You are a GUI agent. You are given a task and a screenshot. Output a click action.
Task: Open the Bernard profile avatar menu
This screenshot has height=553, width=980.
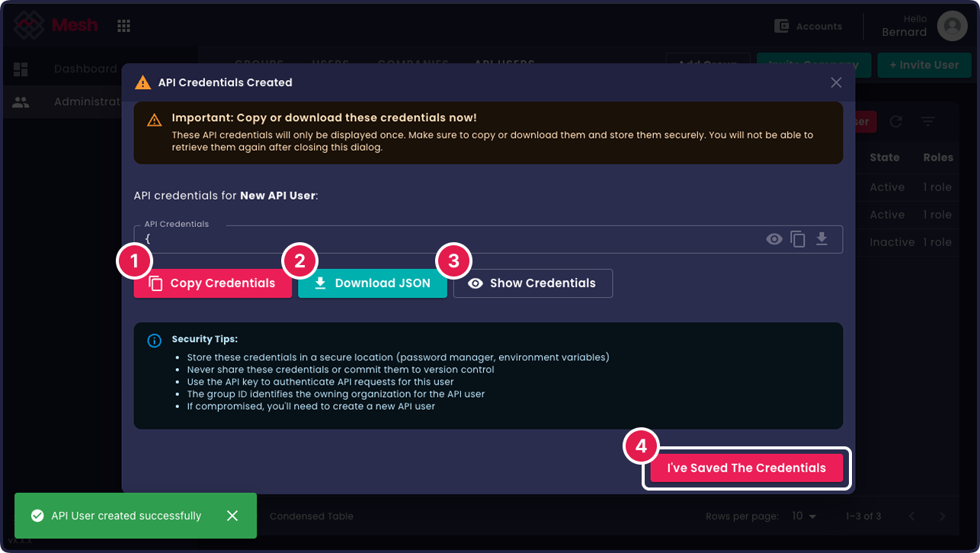tap(952, 25)
